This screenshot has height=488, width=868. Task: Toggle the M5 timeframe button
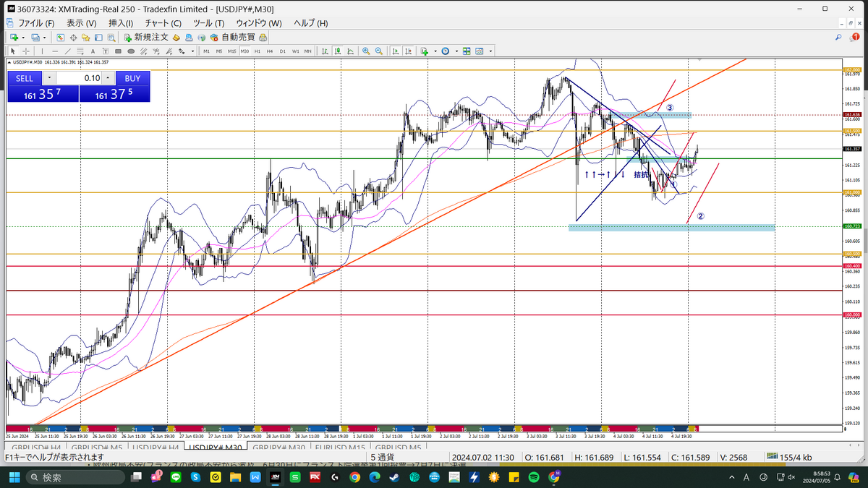click(219, 51)
